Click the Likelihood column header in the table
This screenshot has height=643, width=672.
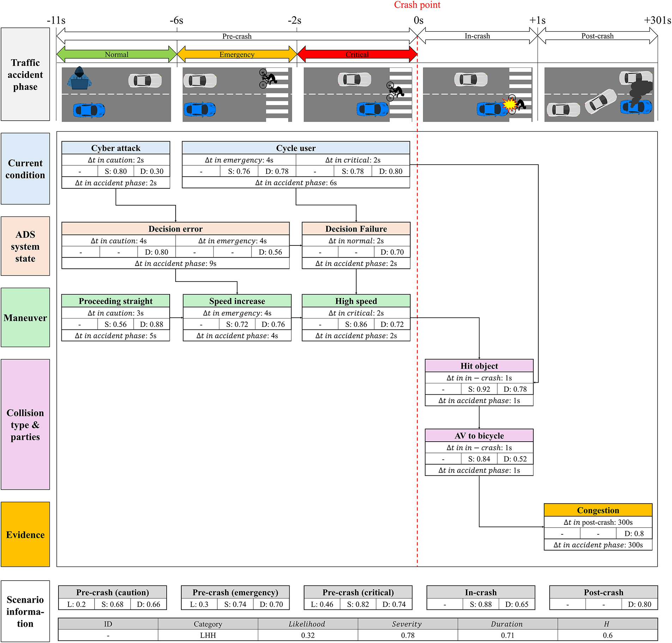point(307,624)
